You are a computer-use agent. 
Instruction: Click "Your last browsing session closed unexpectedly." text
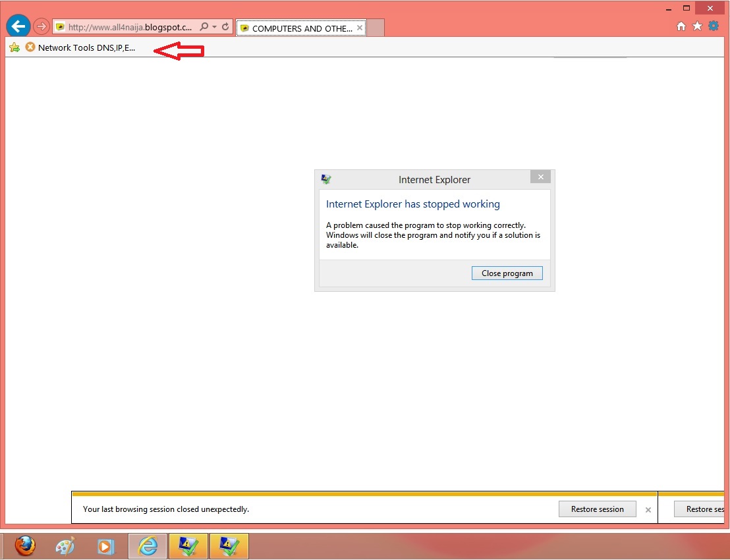pyautogui.click(x=166, y=509)
